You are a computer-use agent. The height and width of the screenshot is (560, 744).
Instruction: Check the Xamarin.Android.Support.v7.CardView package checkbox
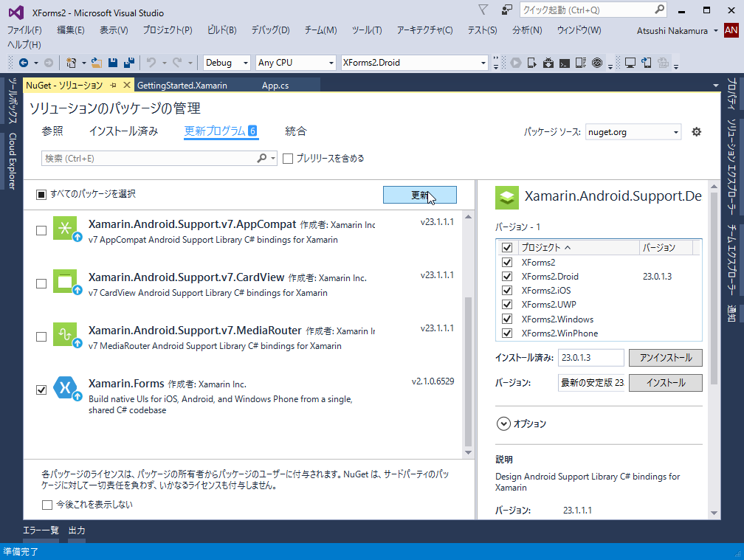pos(41,283)
